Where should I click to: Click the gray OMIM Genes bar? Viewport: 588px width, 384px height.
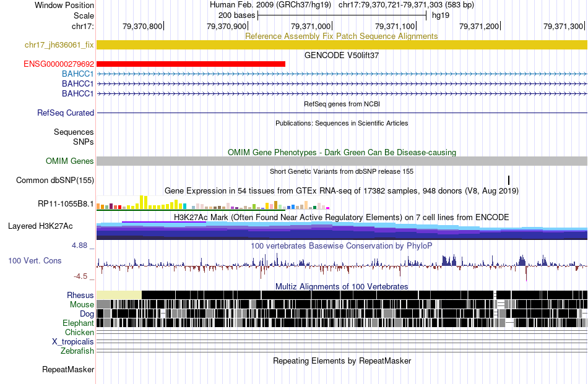tap(342, 161)
